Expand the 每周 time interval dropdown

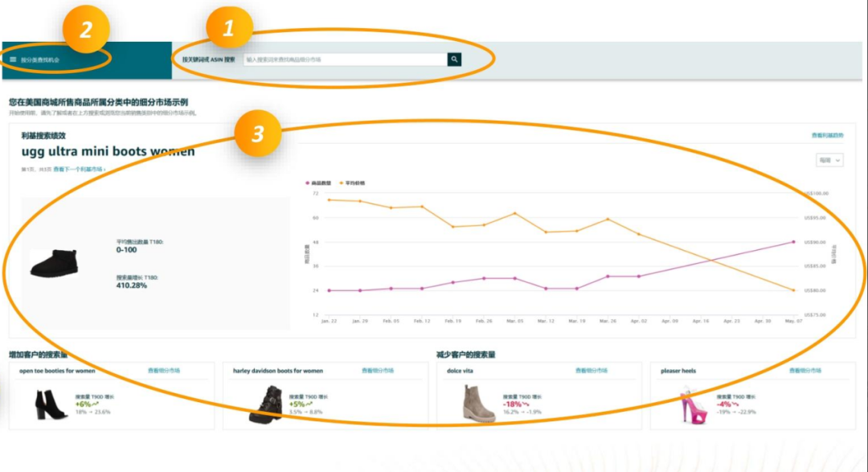point(829,161)
